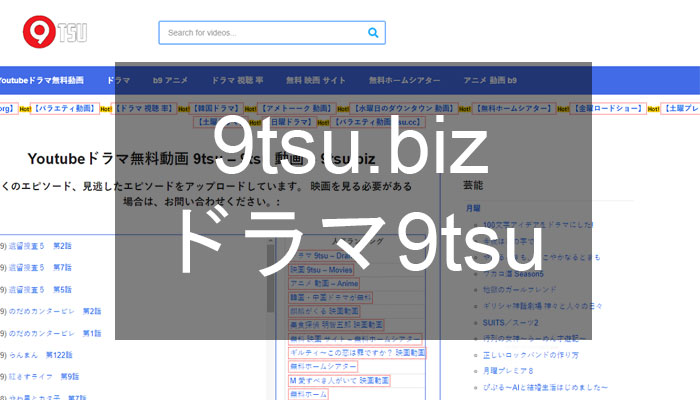
Task: Click the 【韓国ドラマ】 hot tag
Action: click(217, 108)
